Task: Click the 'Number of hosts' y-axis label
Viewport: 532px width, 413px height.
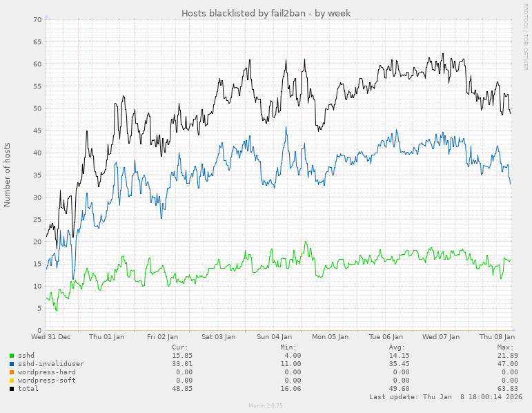Action: pos(8,174)
